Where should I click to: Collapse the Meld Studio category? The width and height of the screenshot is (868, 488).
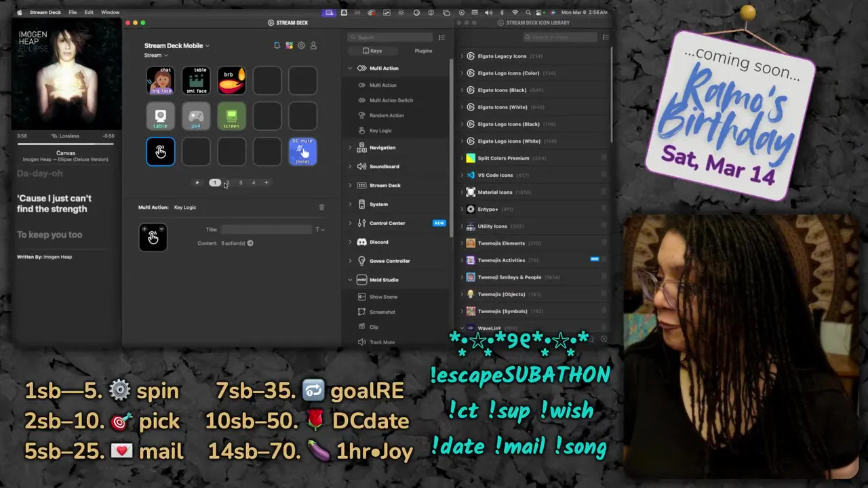[351, 280]
